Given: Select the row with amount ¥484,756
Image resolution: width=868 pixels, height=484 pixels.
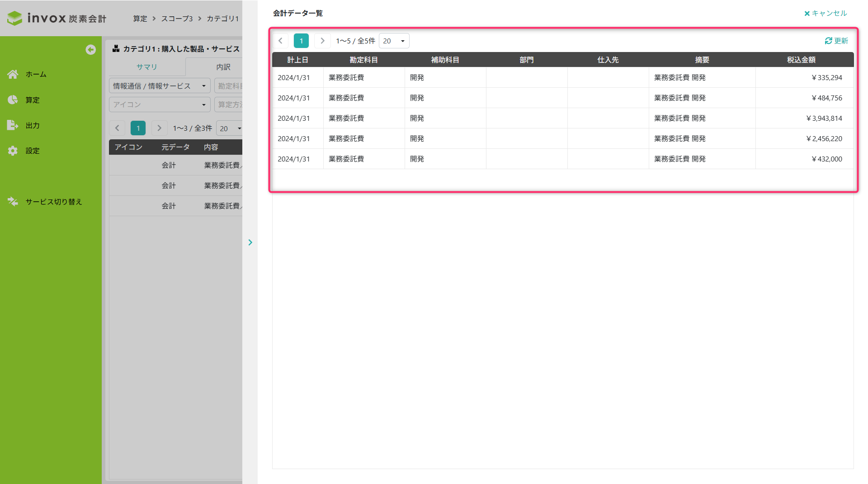Looking at the screenshot, I should [x=563, y=98].
